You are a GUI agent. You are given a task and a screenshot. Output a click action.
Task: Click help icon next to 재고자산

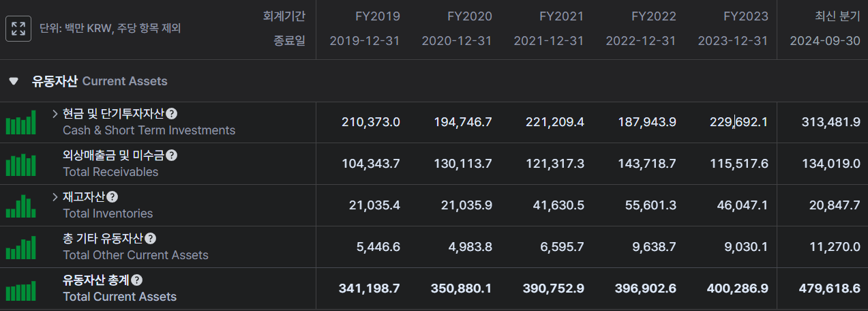(113, 197)
